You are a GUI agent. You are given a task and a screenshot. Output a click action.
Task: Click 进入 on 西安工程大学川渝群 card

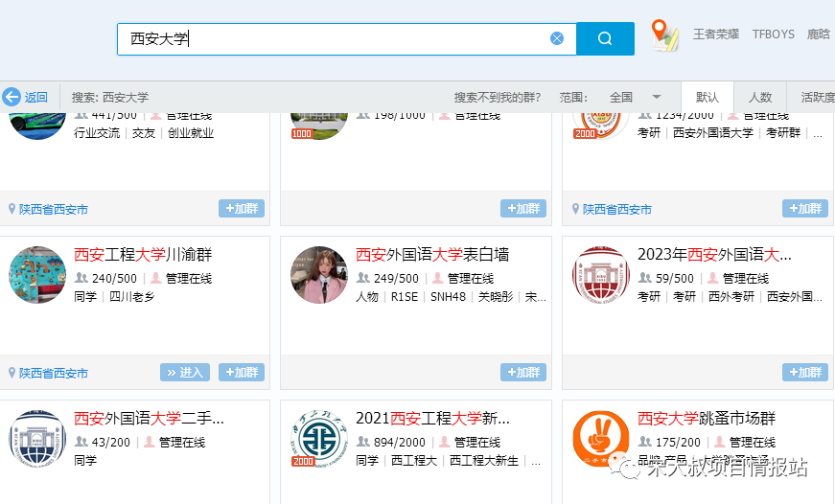tap(185, 373)
